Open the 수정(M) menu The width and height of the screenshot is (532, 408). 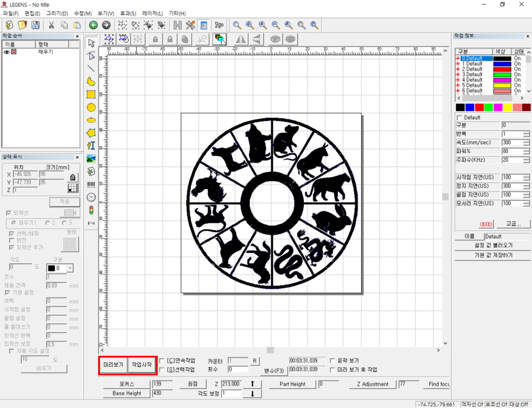pos(83,13)
